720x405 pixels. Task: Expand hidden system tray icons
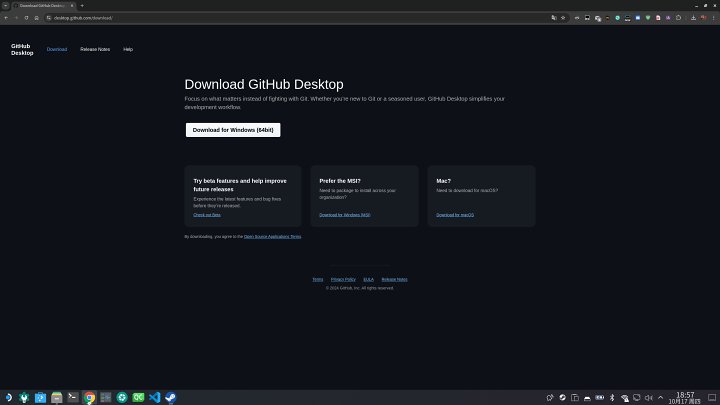[x=660, y=397]
